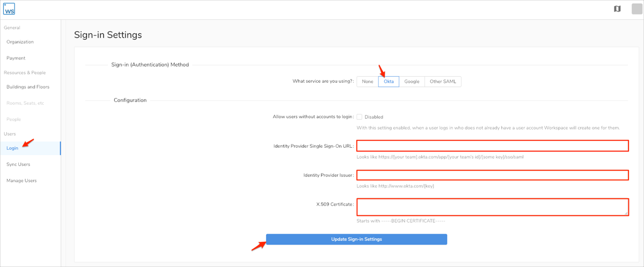
Task: Click Update Sign-in Settings button
Action: click(356, 239)
